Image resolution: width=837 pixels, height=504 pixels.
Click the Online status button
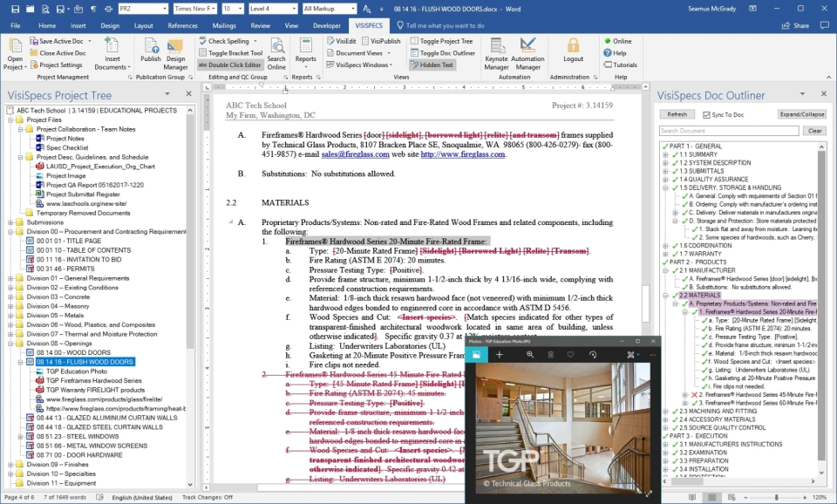(617, 41)
